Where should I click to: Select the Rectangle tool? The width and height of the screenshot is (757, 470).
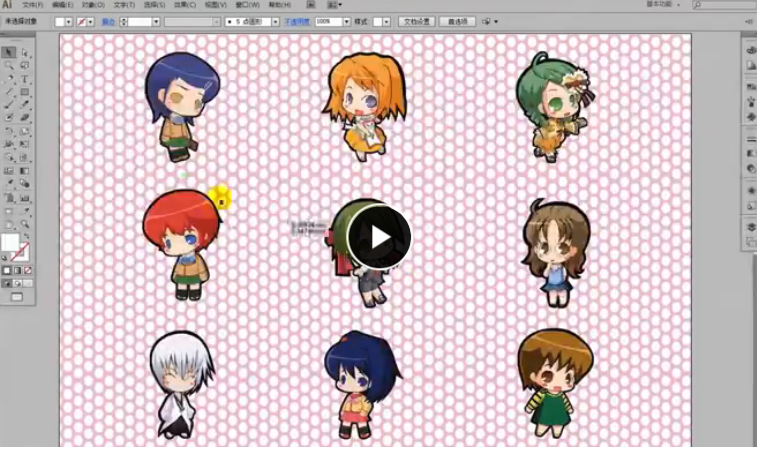(25, 92)
